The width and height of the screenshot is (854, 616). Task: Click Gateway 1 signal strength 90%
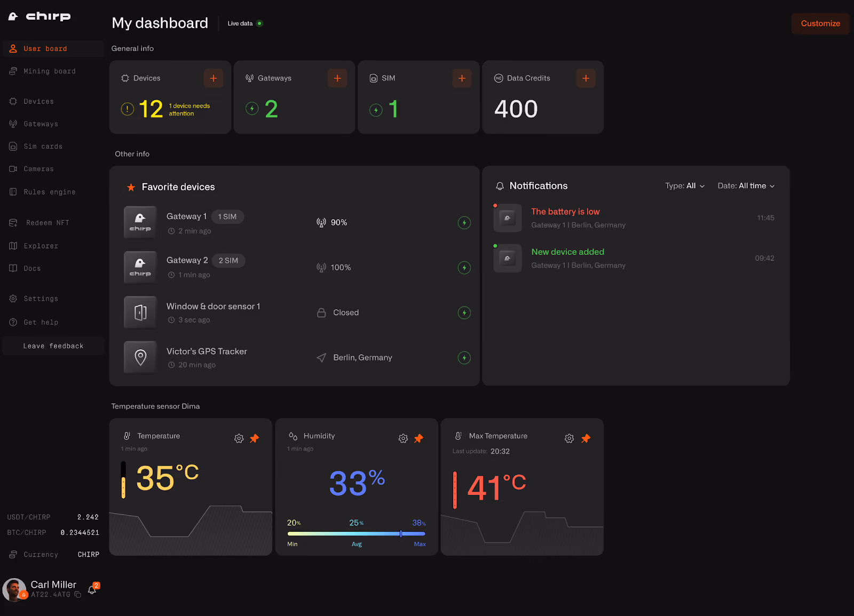tap(331, 223)
